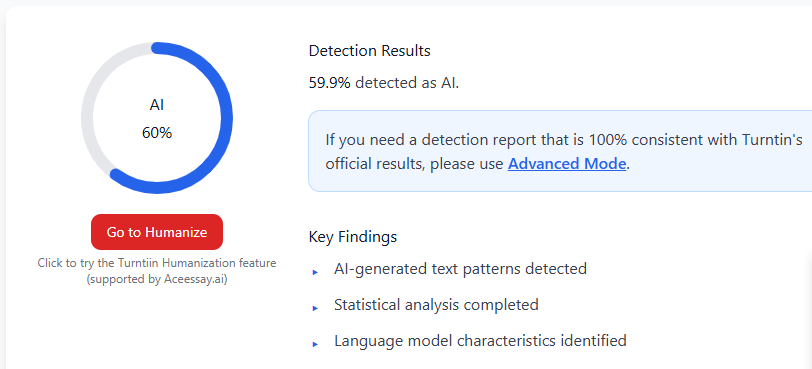The width and height of the screenshot is (812, 369).
Task: Click the 59.9% detected as AI text
Action: (x=384, y=83)
